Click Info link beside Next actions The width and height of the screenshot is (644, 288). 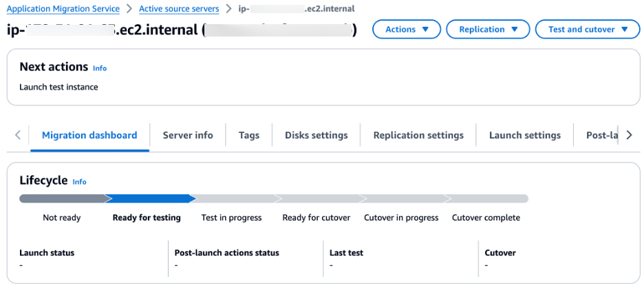tap(100, 68)
